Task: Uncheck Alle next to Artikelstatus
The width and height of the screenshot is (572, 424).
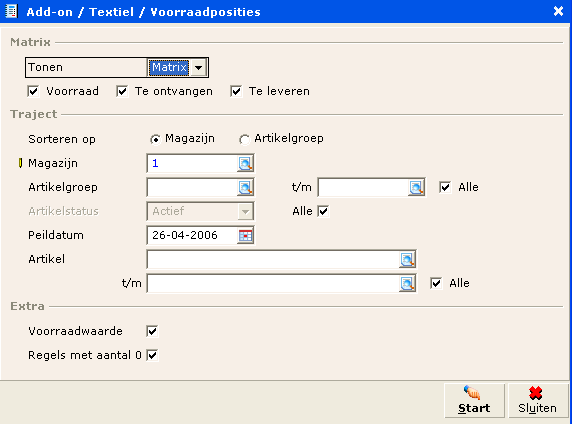Action: click(x=323, y=211)
